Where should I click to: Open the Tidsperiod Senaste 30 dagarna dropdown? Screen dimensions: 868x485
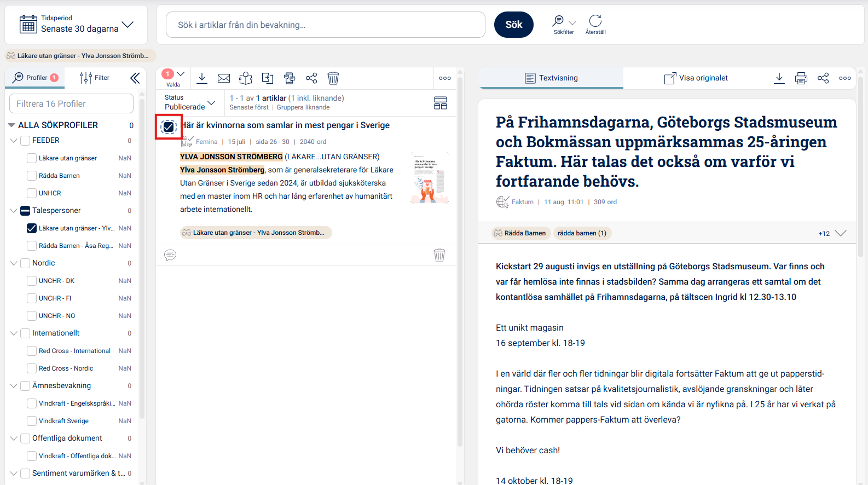(x=77, y=25)
